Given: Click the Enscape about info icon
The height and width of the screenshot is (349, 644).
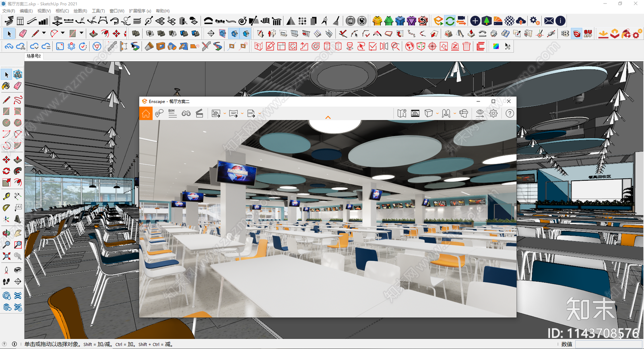Looking at the screenshot, I should tap(560, 21).
